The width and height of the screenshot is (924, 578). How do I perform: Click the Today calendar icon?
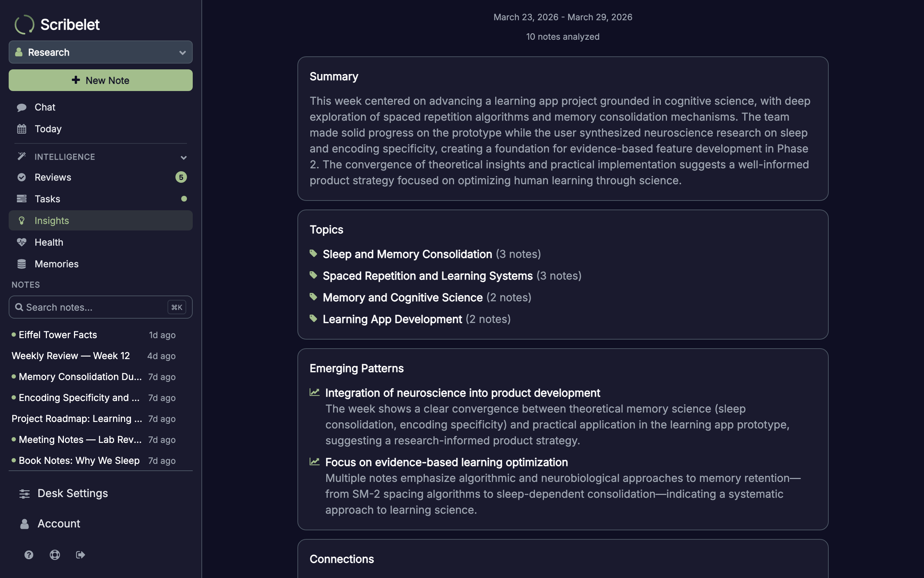(22, 129)
